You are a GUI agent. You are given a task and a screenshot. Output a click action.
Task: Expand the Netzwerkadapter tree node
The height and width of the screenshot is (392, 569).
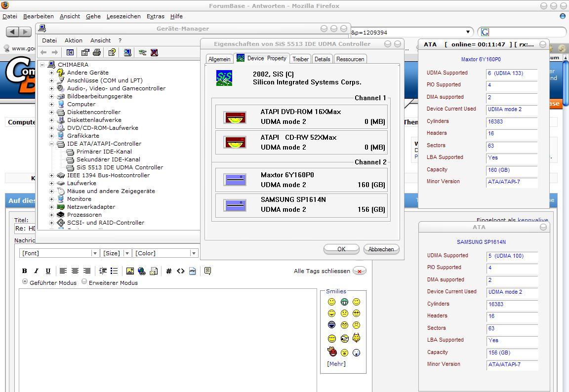(x=51, y=207)
